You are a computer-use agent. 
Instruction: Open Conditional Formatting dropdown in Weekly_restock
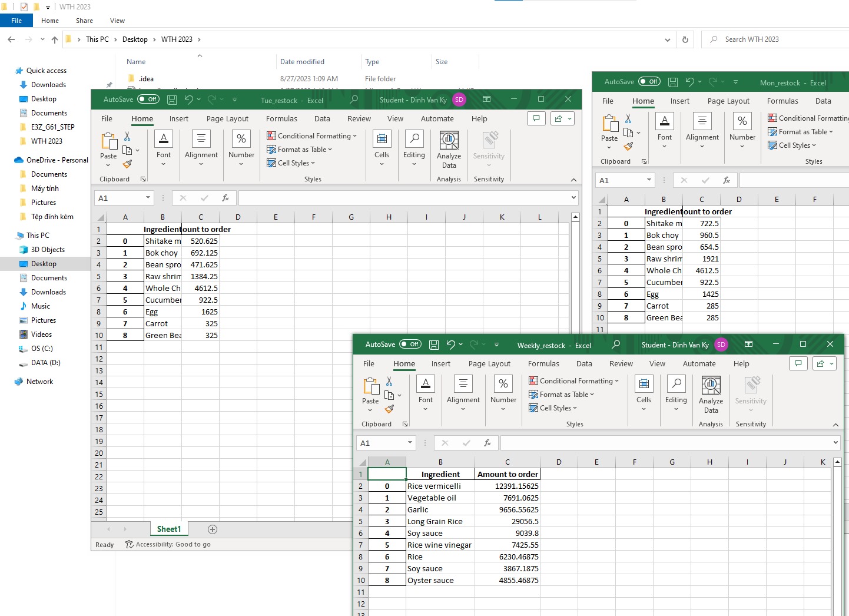point(574,381)
